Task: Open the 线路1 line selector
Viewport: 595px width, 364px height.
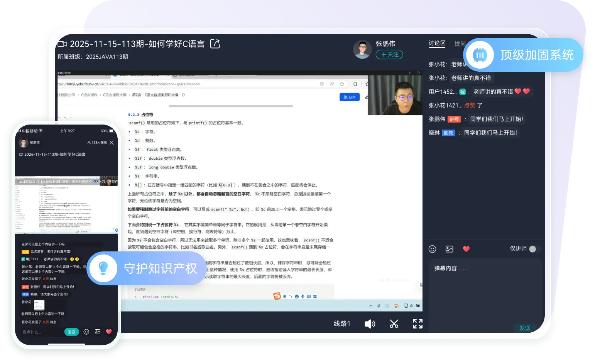Action: tap(342, 324)
